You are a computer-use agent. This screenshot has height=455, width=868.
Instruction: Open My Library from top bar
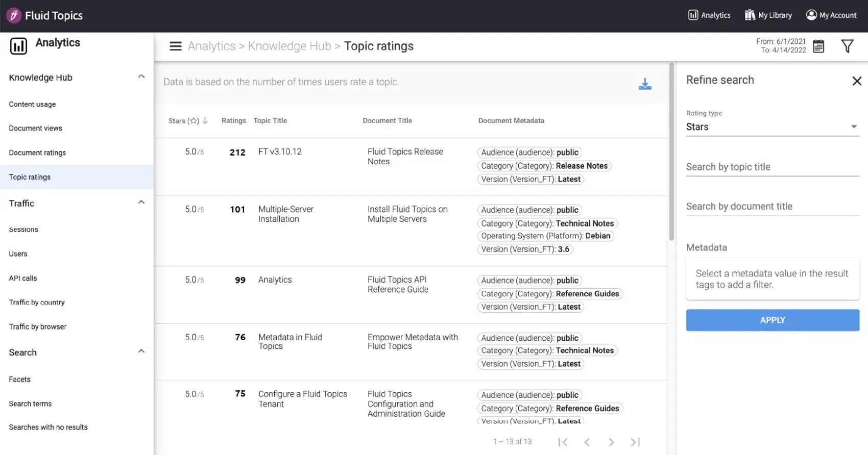pyautogui.click(x=768, y=15)
